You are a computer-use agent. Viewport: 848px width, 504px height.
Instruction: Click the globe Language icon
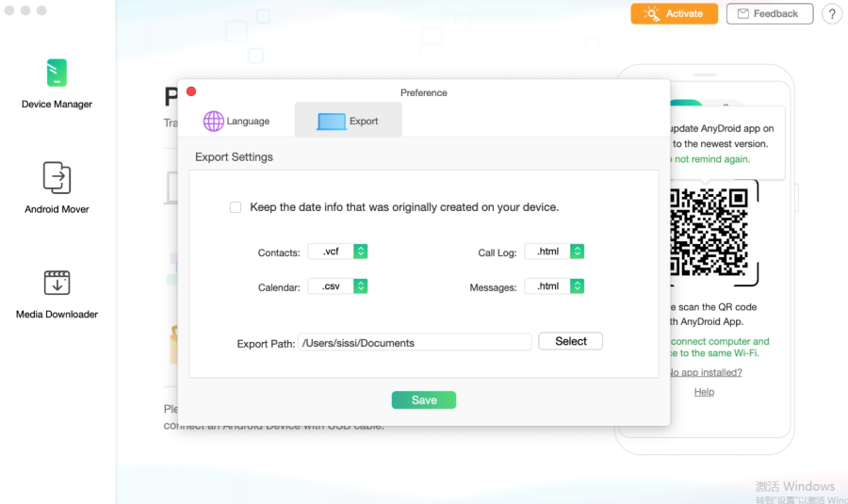coord(214,122)
